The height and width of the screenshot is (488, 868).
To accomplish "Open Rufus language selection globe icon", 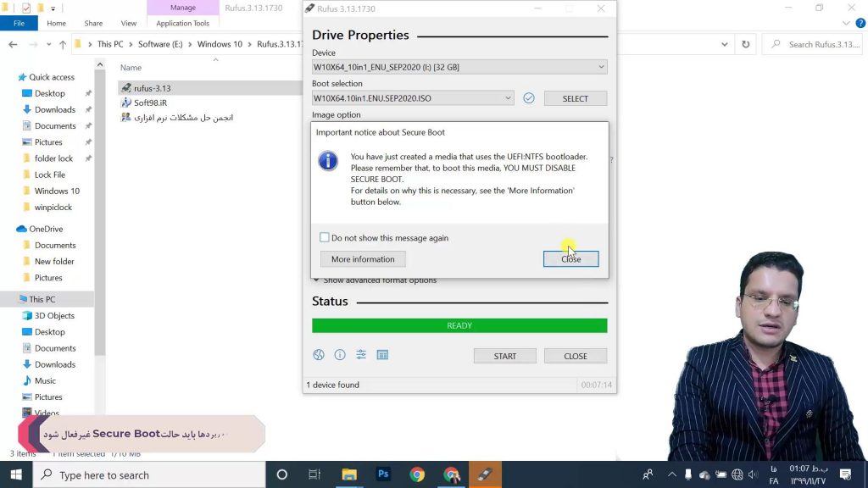I will (319, 355).
